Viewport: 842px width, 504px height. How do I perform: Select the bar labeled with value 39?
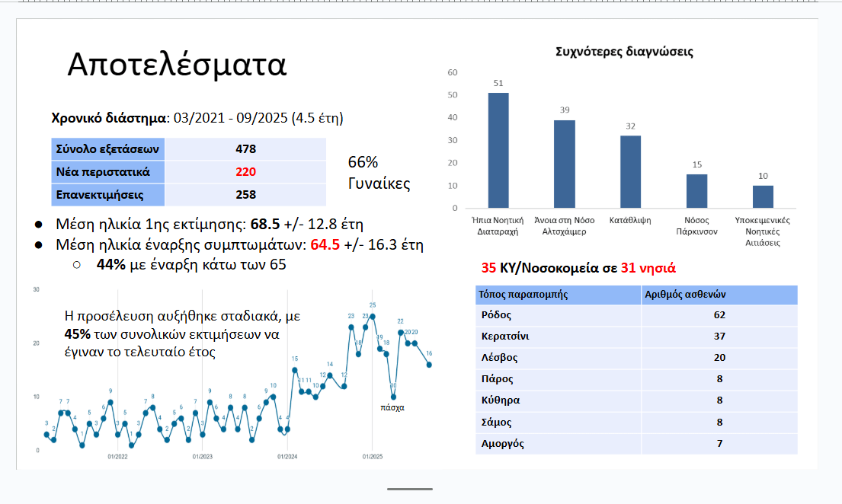(x=565, y=164)
